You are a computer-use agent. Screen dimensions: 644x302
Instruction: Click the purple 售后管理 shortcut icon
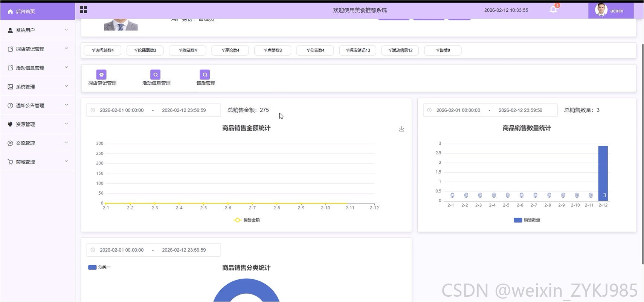click(x=205, y=75)
